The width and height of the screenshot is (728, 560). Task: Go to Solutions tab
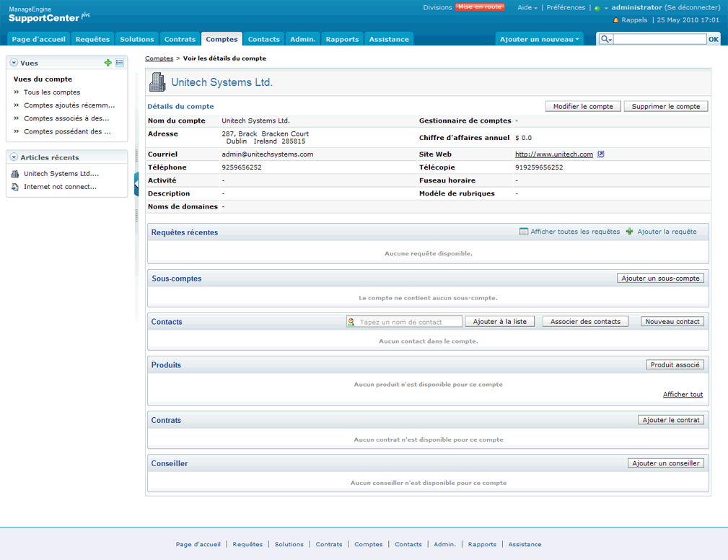[x=137, y=40]
